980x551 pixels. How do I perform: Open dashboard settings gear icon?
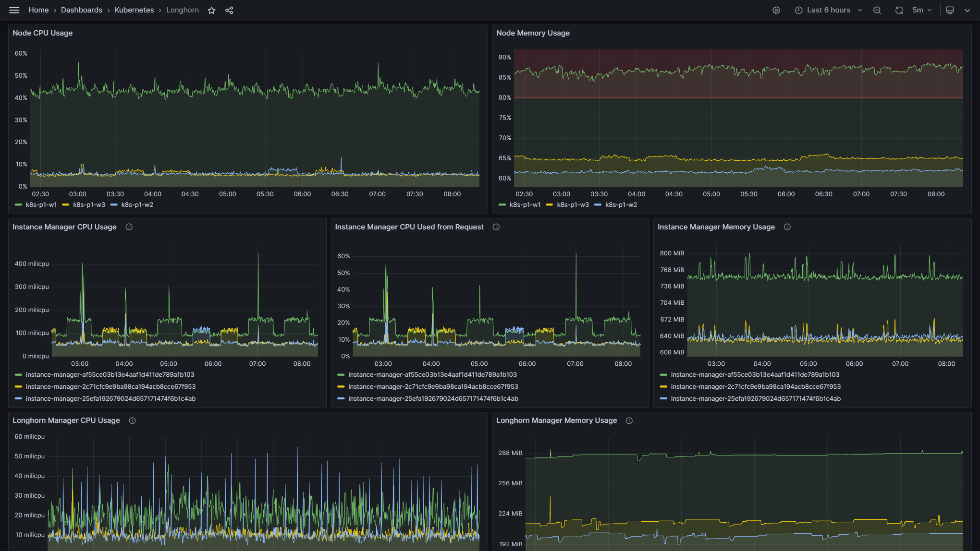(x=776, y=10)
